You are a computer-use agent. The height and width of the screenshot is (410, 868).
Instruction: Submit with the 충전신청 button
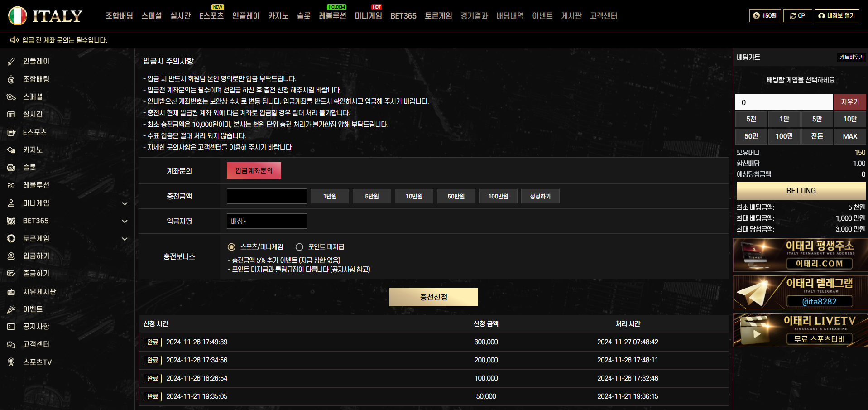tap(434, 297)
